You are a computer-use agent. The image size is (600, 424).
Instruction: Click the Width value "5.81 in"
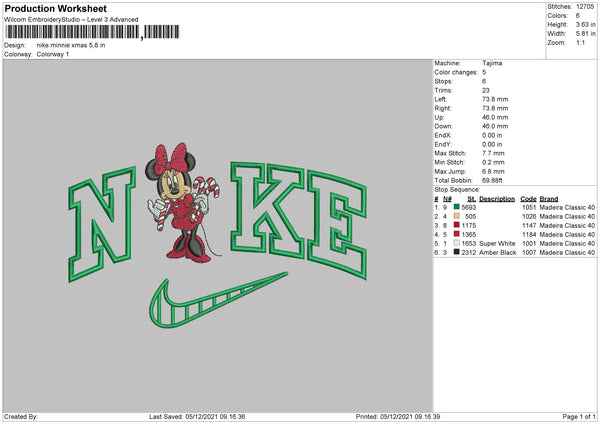[585, 34]
